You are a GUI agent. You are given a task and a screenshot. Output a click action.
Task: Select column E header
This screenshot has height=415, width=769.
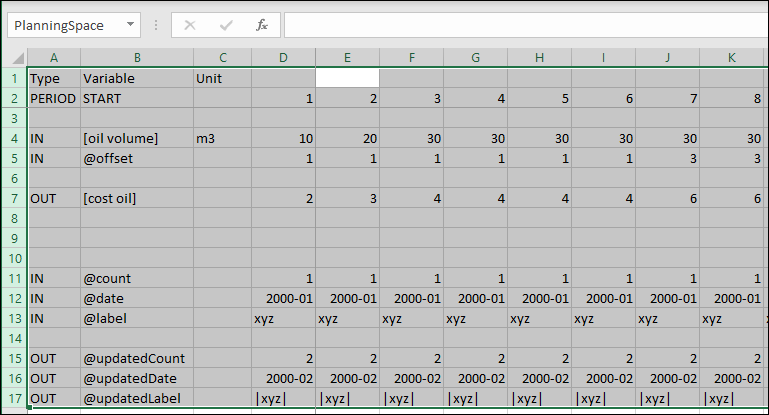pos(347,58)
